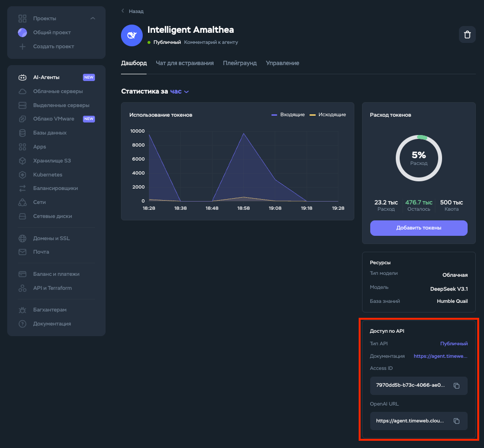Open the Управление tab
Screen dimensions: 484x448
tap(282, 63)
